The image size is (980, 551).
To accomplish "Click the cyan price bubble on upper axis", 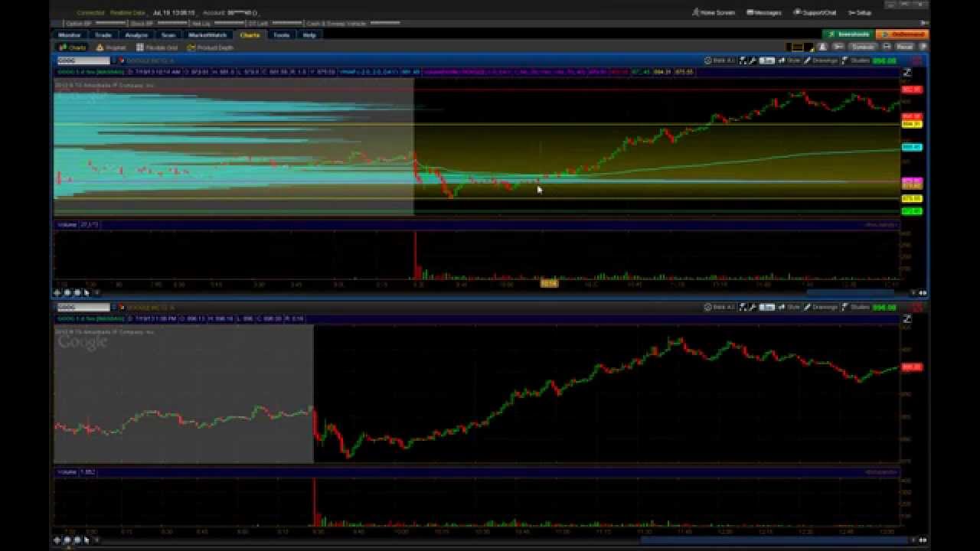I will point(912,147).
